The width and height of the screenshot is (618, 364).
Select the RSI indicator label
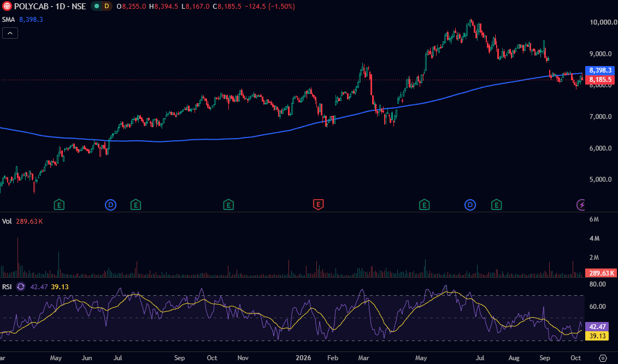tap(7, 287)
